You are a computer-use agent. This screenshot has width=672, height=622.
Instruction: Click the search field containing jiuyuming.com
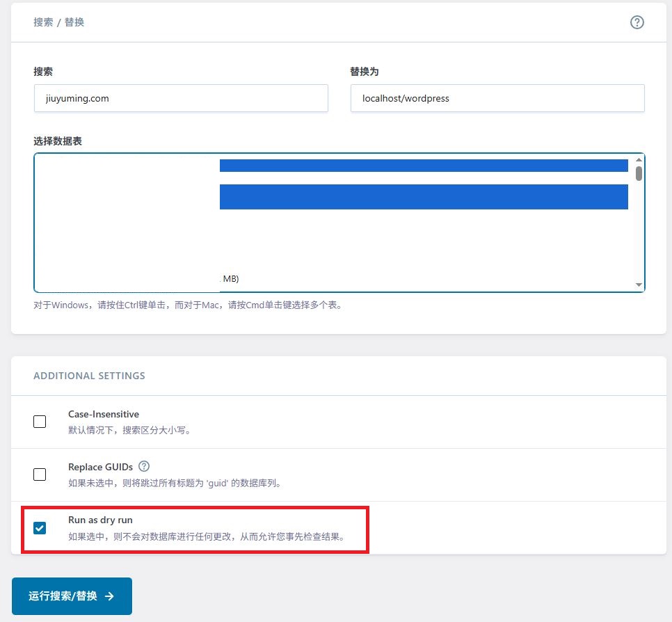click(x=181, y=98)
